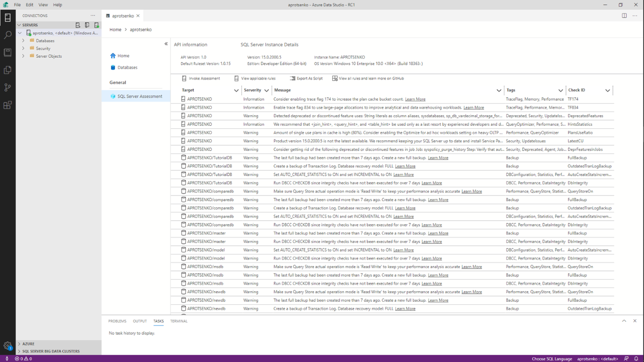The image size is (644, 362).
Task: Open Databases from the dashboard Home section
Action: tap(127, 67)
